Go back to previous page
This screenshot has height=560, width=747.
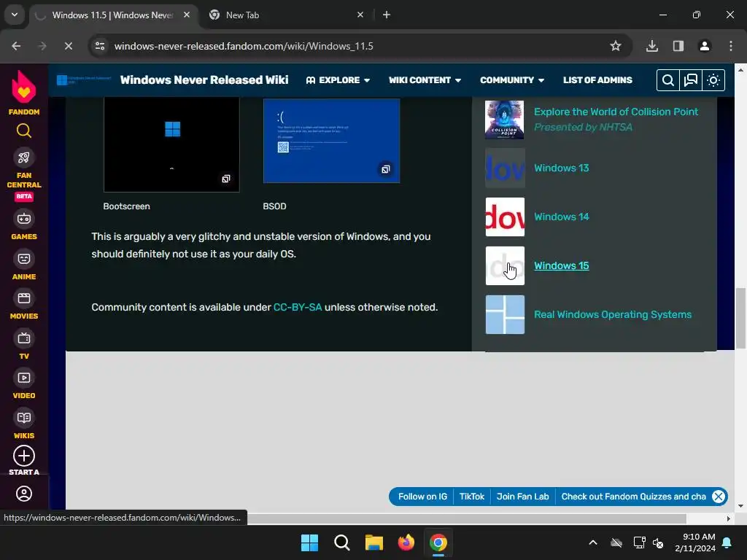[16, 46]
